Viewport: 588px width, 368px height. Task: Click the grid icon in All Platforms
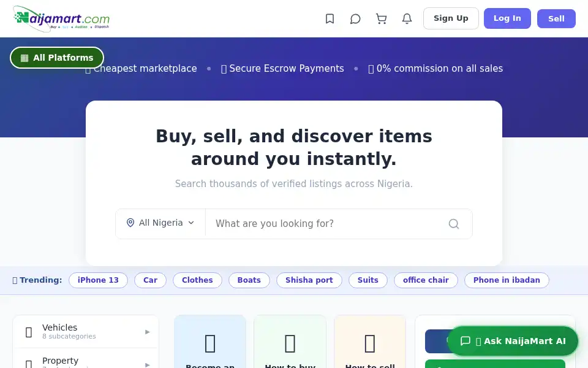24,58
